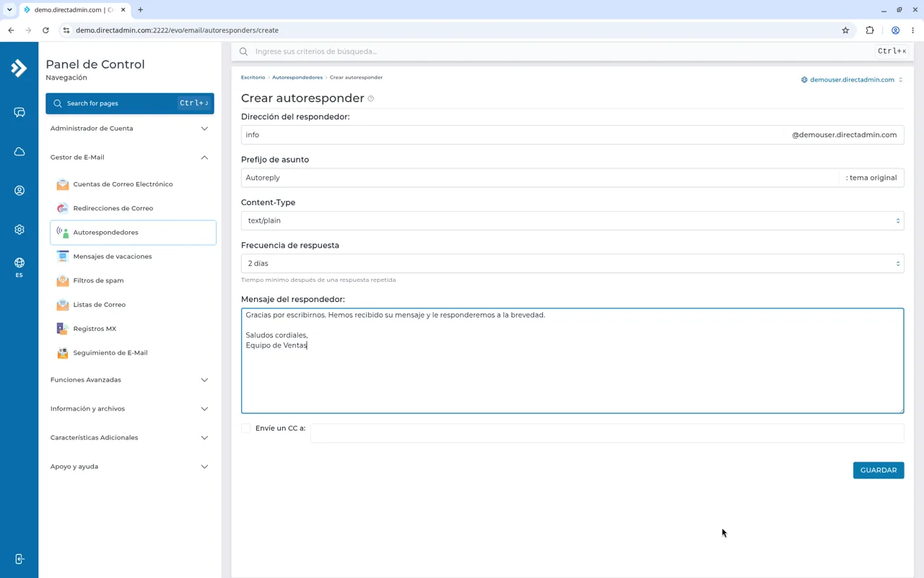Follow the Autorespondedores breadcrumb link

(x=297, y=77)
